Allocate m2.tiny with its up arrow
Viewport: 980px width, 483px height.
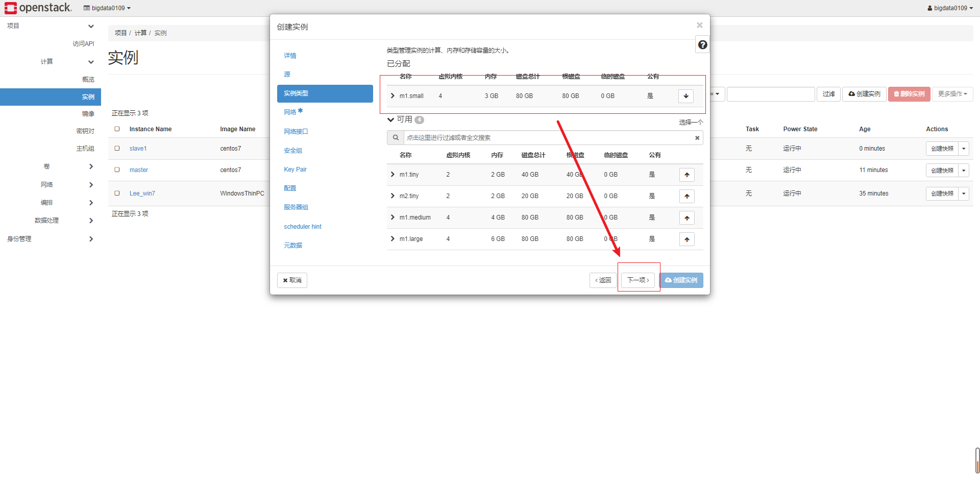(x=687, y=196)
